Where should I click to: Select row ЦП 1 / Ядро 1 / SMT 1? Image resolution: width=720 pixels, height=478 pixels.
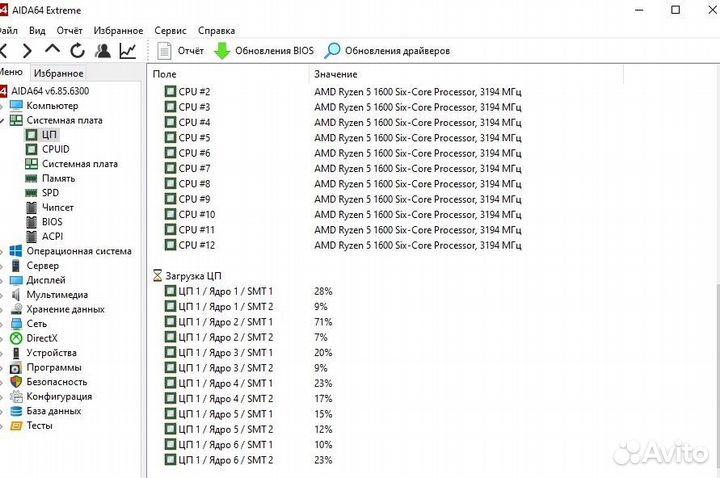point(248,291)
